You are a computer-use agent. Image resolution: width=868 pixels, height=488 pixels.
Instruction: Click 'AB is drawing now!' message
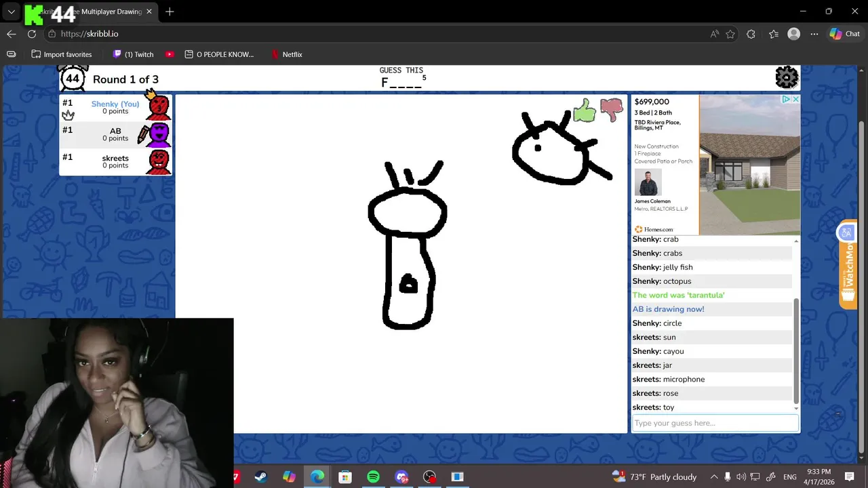[x=668, y=309]
